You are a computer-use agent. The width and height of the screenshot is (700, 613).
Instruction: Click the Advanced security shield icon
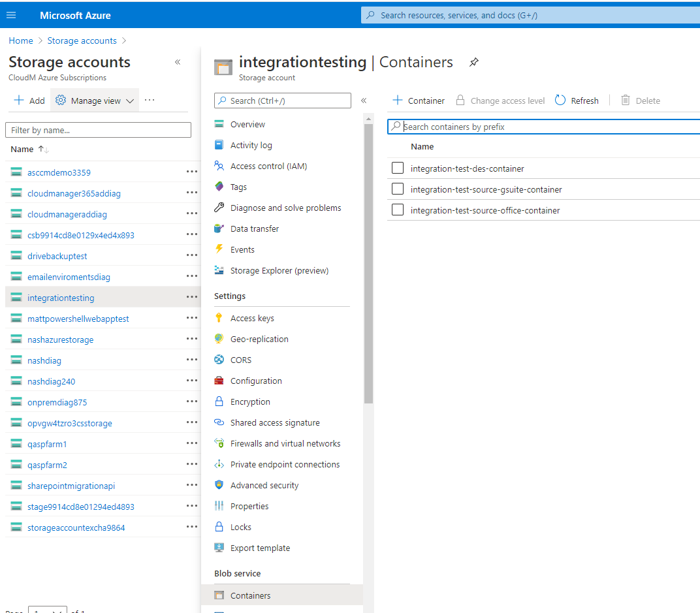point(219,485)
